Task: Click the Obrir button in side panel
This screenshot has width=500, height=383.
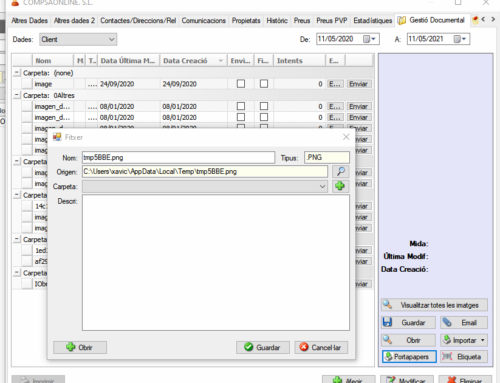Action: point(408,340)
